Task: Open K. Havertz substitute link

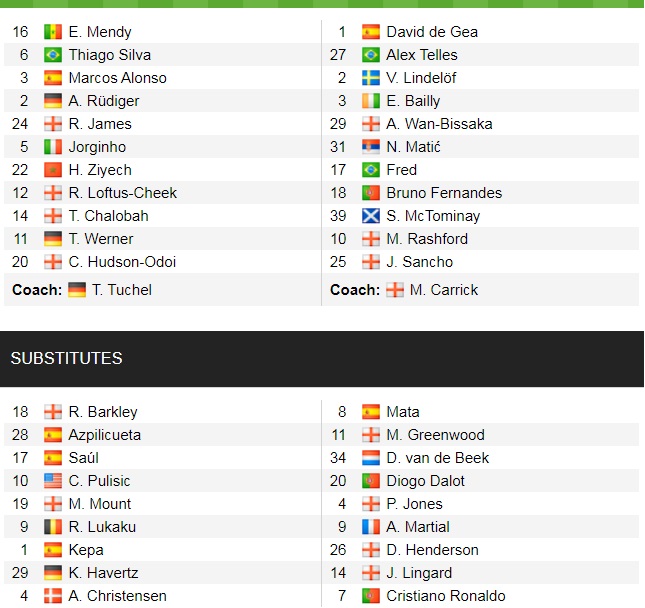Action: point(103,573)
